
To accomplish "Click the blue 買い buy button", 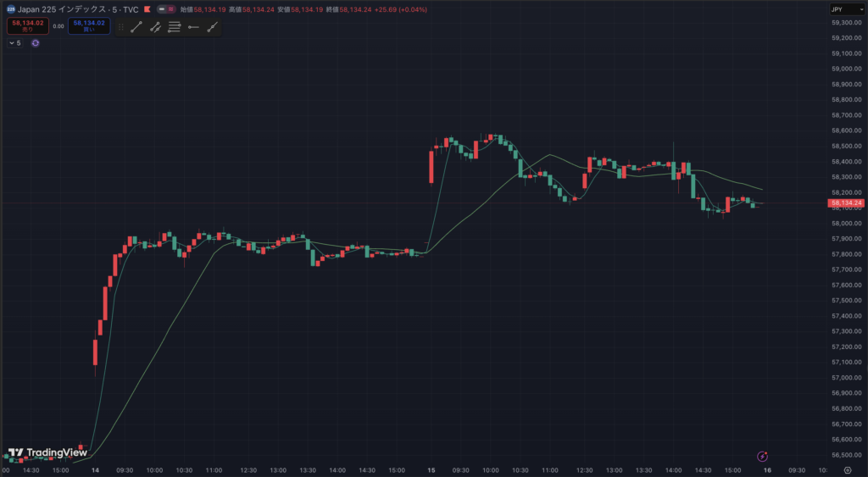I will tap(89, 26).
